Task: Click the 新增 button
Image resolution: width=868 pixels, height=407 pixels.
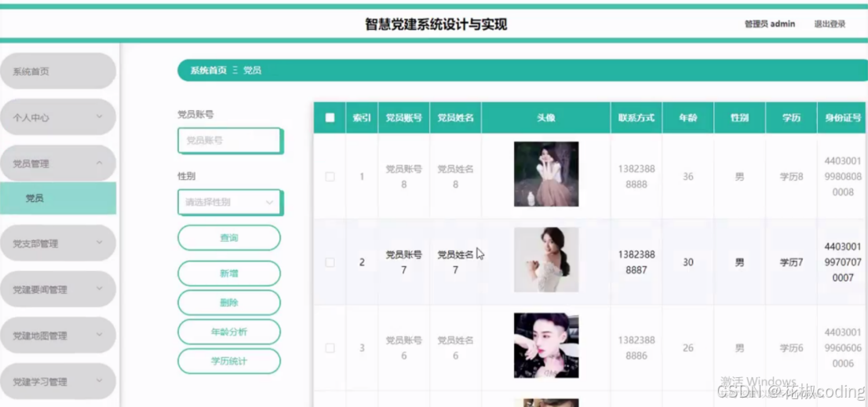Action: point(229,273)
